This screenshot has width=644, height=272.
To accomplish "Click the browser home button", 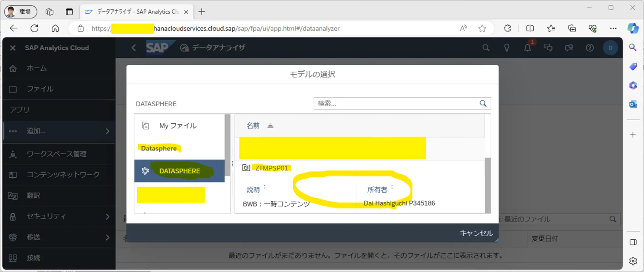I will (x=55, y=28).
